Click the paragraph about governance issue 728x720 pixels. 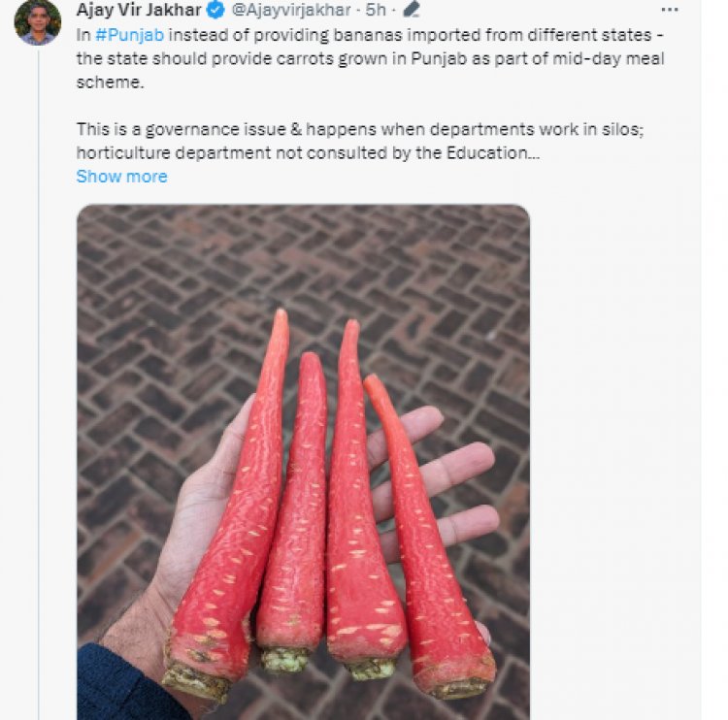point(360,141)
